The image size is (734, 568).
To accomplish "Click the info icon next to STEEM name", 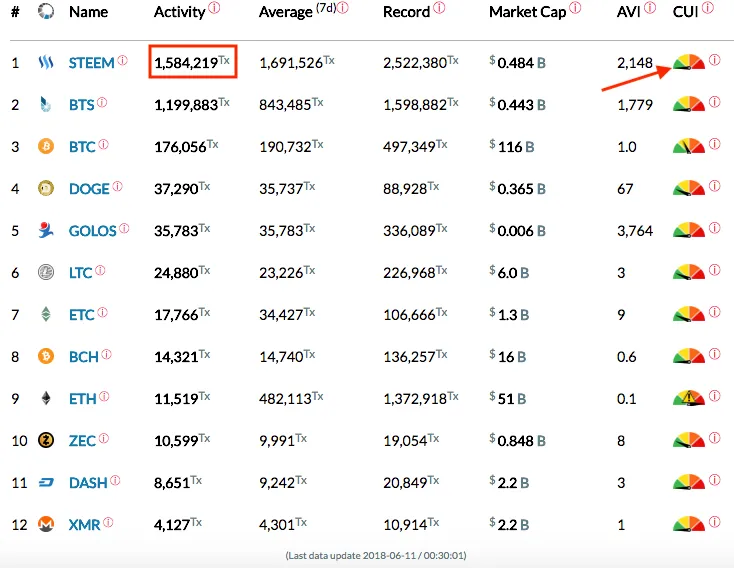I will [x=123, y=60].
